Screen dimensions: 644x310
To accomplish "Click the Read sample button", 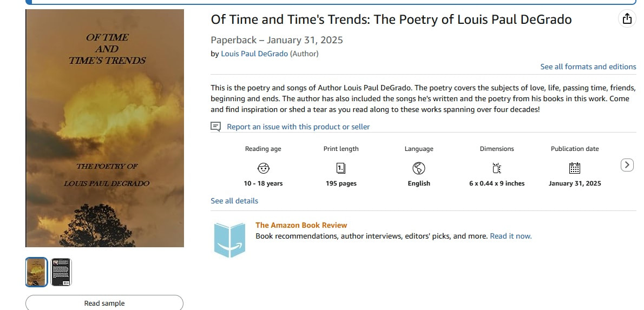I will 104,303.
